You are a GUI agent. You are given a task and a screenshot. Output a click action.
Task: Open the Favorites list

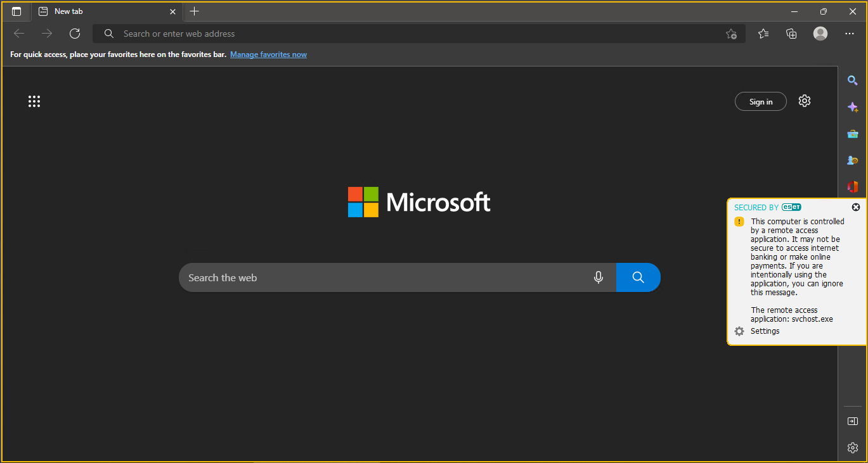point(763,34)
